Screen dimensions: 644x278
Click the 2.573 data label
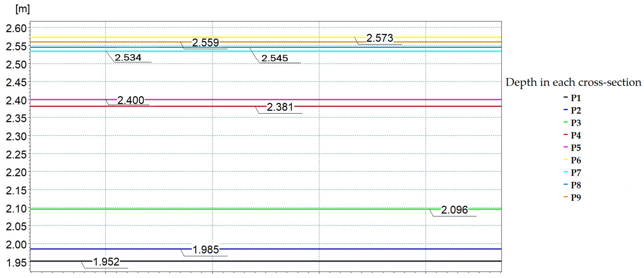[380, 38]
